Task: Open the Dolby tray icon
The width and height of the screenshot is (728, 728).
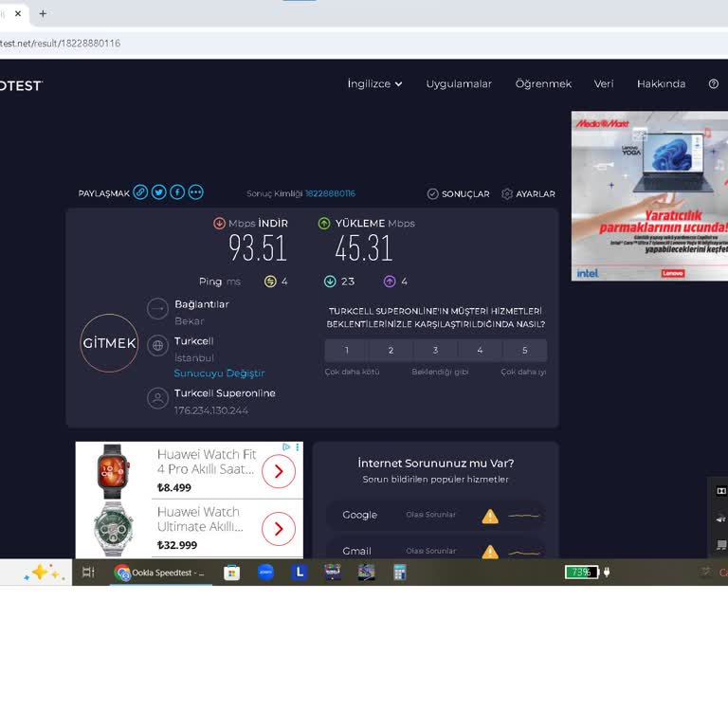Action: pyautogui.click(x=721, y=492)
